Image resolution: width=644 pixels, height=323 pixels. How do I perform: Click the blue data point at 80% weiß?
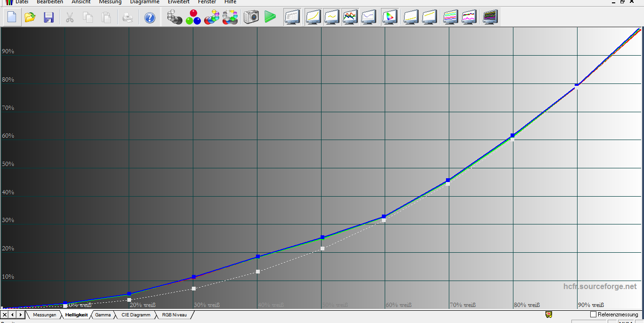tap(512, 136)
